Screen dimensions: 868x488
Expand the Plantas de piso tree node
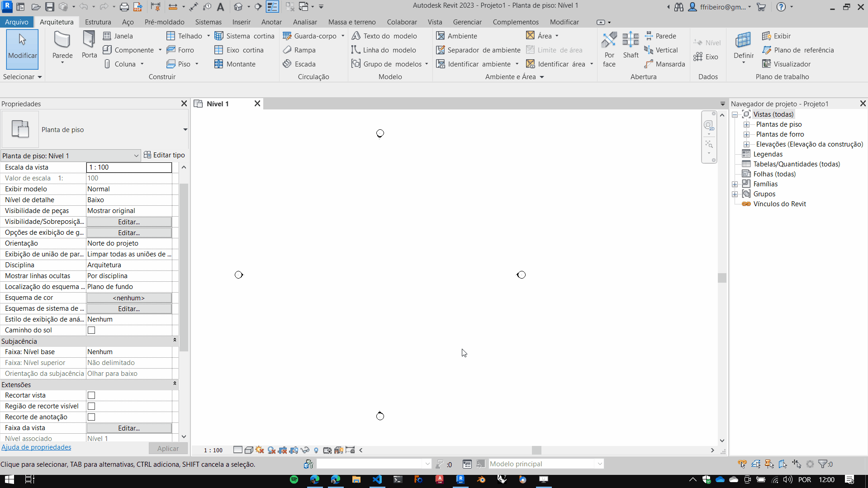[x=746, y=124]
